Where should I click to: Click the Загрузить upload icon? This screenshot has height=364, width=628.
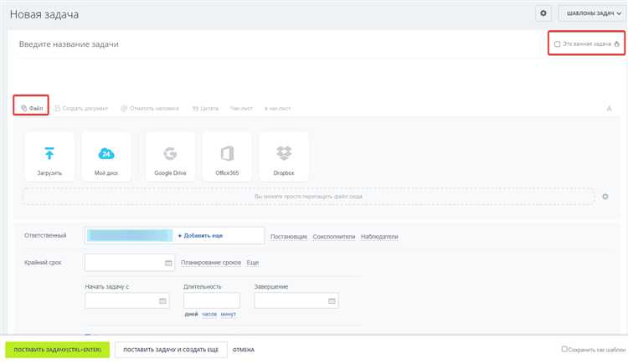click(x=49, y=154)
